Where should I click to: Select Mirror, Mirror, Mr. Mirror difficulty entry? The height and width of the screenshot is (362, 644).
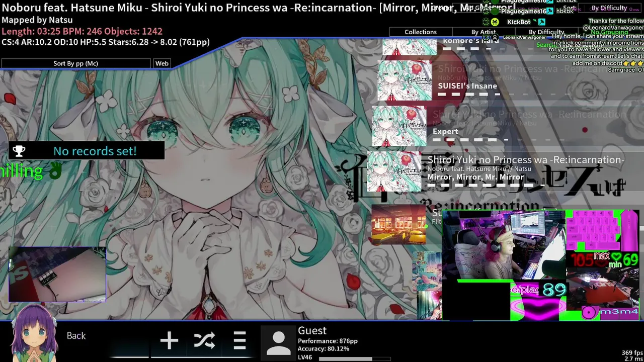coord(506,171)
